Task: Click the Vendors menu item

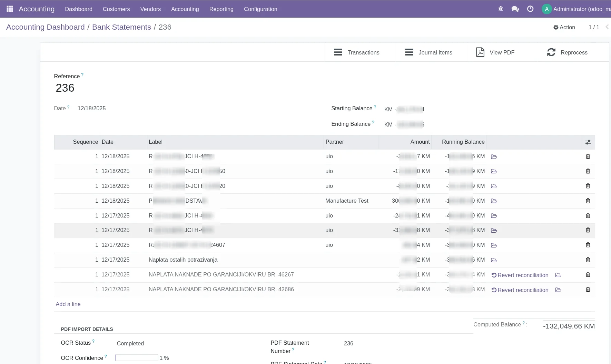Action: [x=150, y=9]
